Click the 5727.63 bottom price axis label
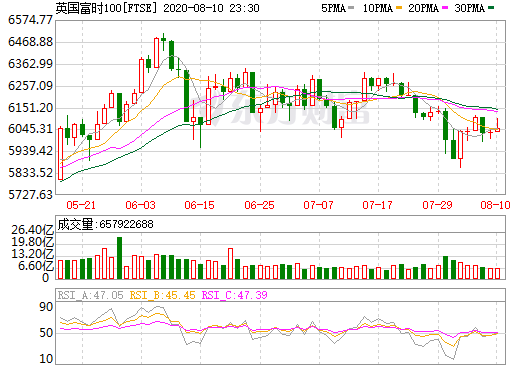Viewport: 520px width, 365px height. point(30,195)
